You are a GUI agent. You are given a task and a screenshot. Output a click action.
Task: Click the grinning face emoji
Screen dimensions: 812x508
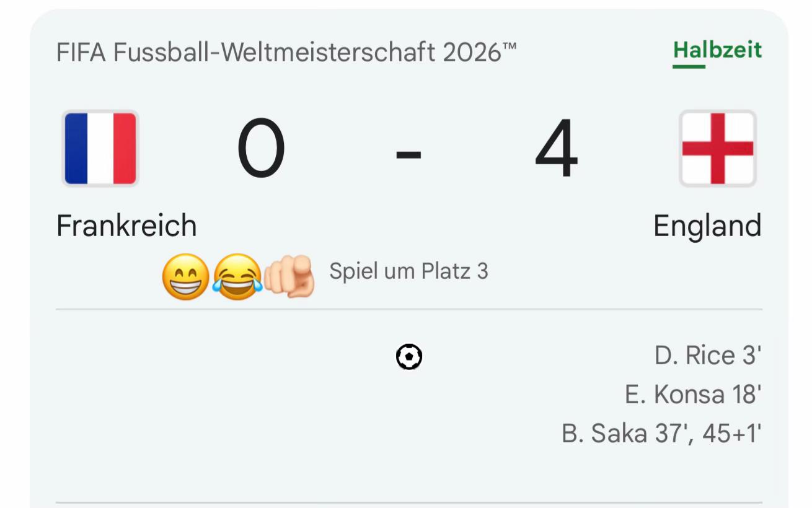click(x=185, y=277)
